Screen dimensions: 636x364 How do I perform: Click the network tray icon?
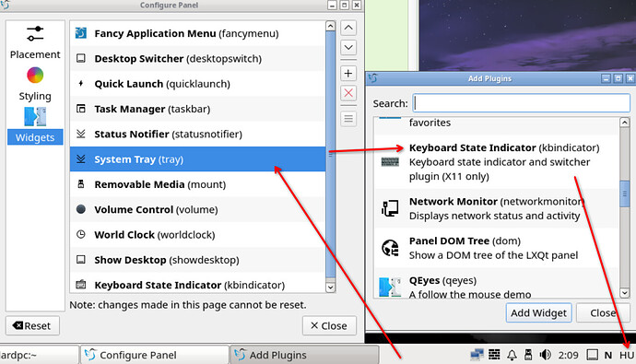point(477,355)
